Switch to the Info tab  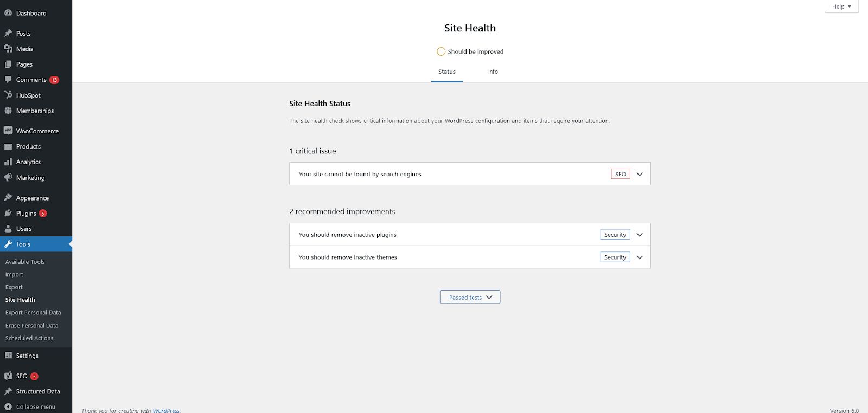493,72
